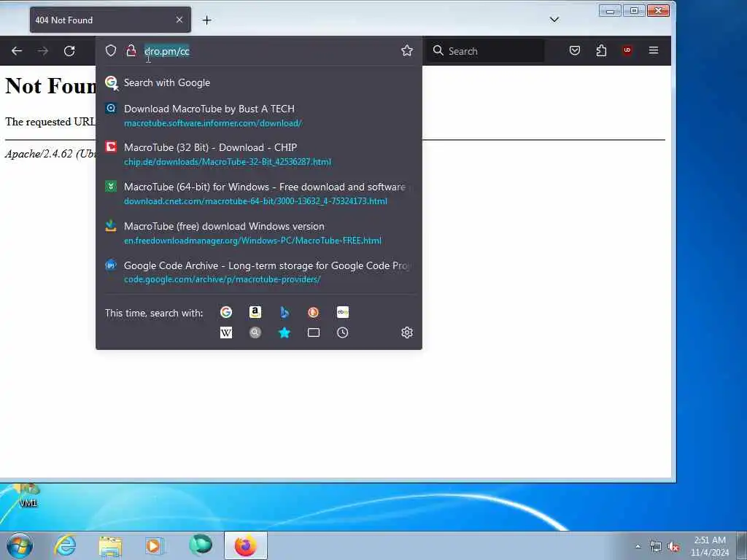Screen dimensions: 747x560
Task: Search this time with Wikipedia icon
Action: click(x=226, y=332)
